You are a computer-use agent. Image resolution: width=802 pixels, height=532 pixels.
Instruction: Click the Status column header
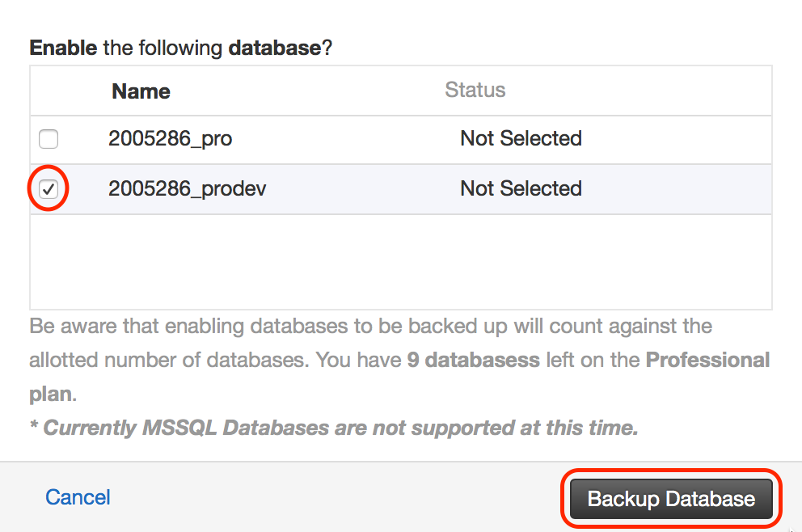coord(475,91)
